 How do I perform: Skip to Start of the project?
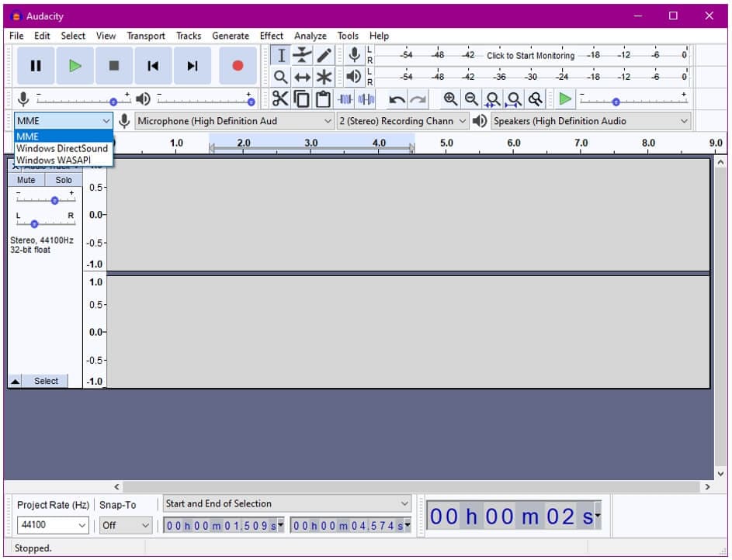[153, 66]
